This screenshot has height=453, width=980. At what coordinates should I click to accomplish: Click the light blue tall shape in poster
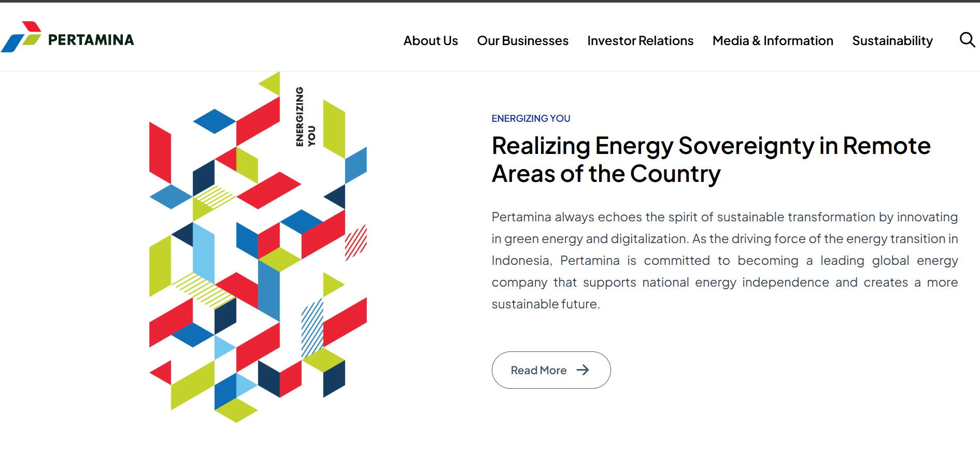pos(204,253)
